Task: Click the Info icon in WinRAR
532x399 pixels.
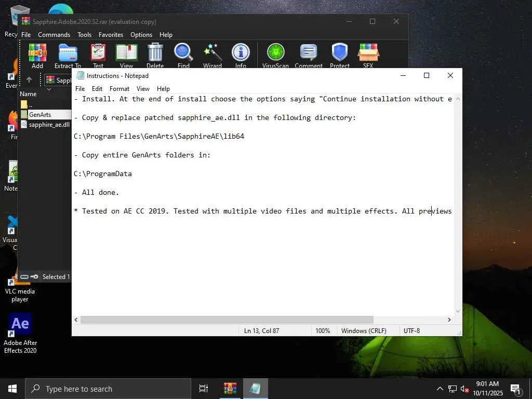Action: (241, 56)
